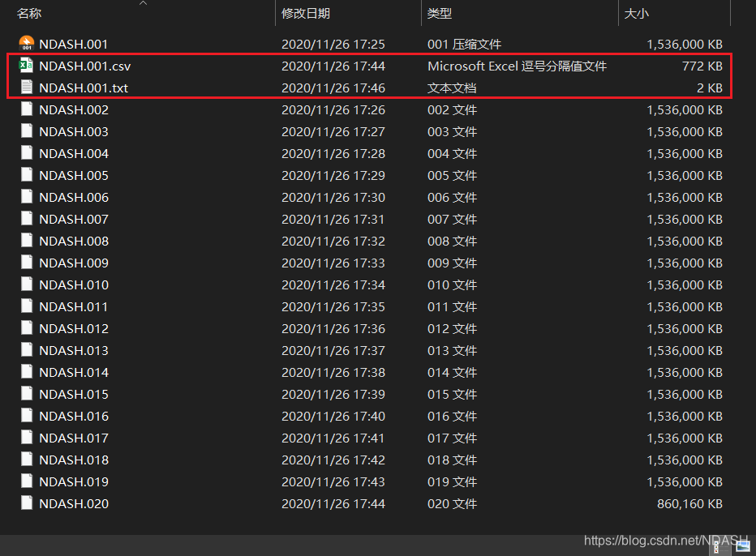Screen dimensions: 756x556
Task: Click the large-icons view button in status bar
Action: (x=743, y=546)
